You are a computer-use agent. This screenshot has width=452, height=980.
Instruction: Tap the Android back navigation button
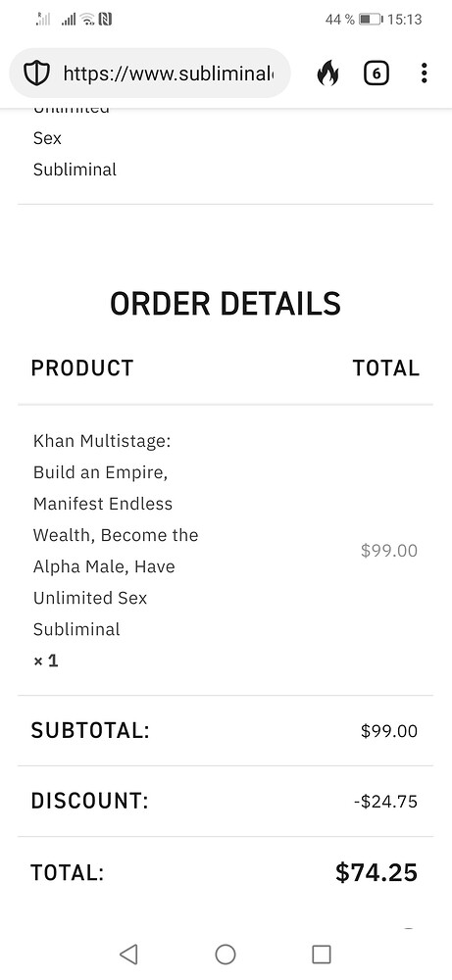[128, 954]
